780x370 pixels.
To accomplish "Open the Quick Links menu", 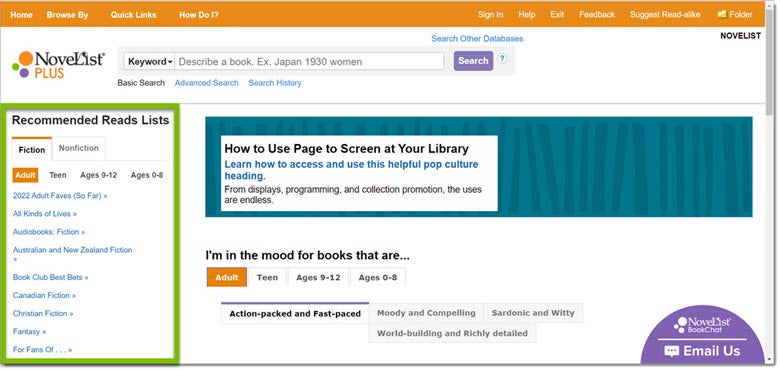I will pyautogui.click(x=133, y=14).
